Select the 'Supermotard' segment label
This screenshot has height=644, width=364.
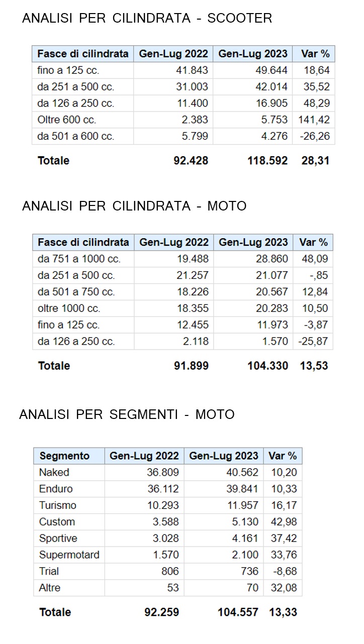pyautogui.click(x=69, y=555)
